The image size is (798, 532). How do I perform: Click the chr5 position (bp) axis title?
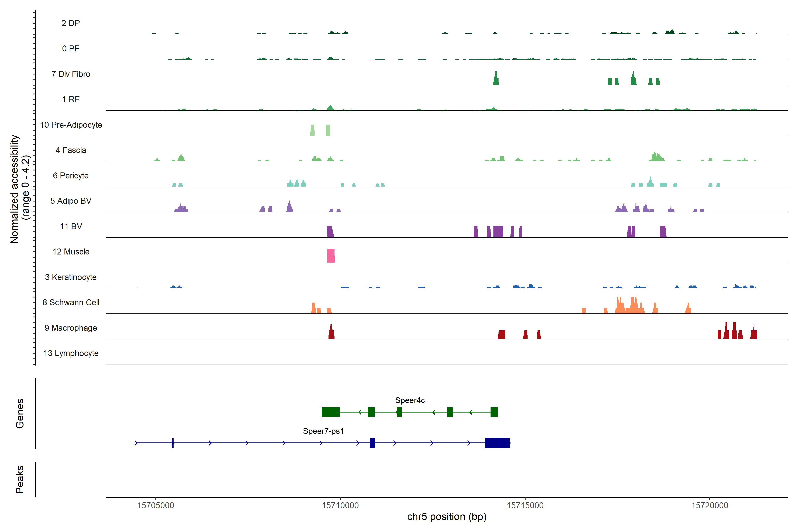[x=446, y=517]
